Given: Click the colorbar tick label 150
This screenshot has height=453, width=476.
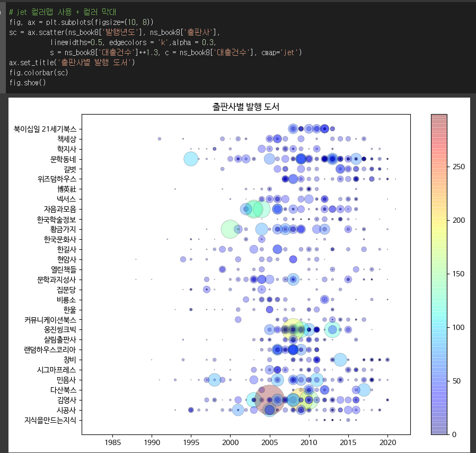Looking at the screenshot, I should (459, 274).
